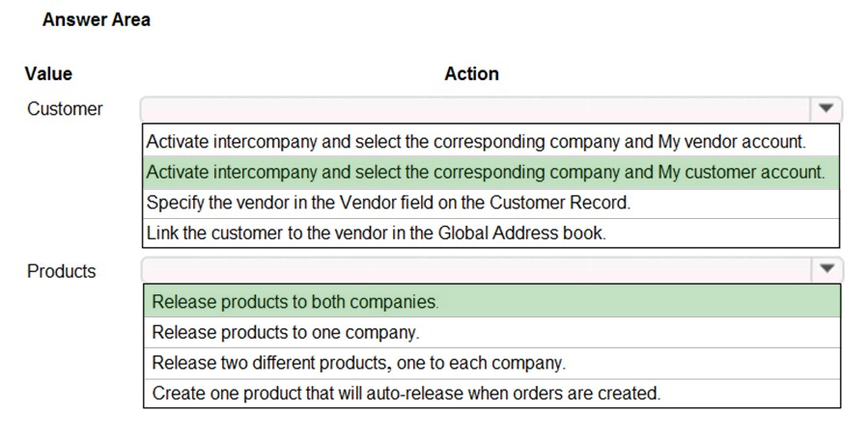Click the 'Customer' row label
Screen dimensions: 868x439
coord(65,109)
